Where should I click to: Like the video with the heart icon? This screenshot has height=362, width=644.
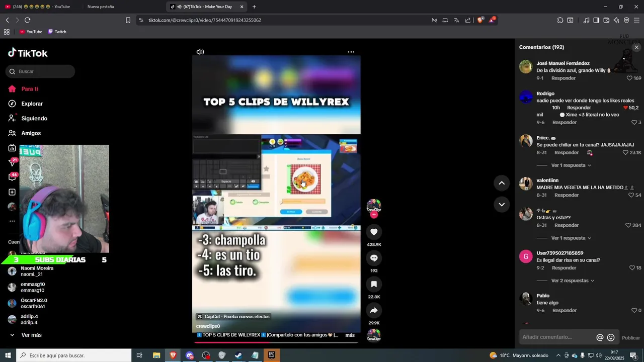tap(374, 232)
